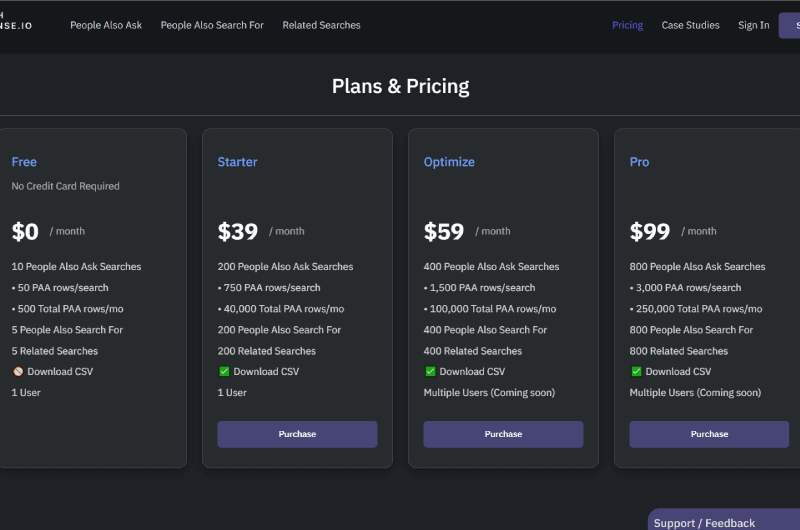This screenshot has height=530, width=800.
Task: Select the Pricing navigation link
Action: point(628,25)
